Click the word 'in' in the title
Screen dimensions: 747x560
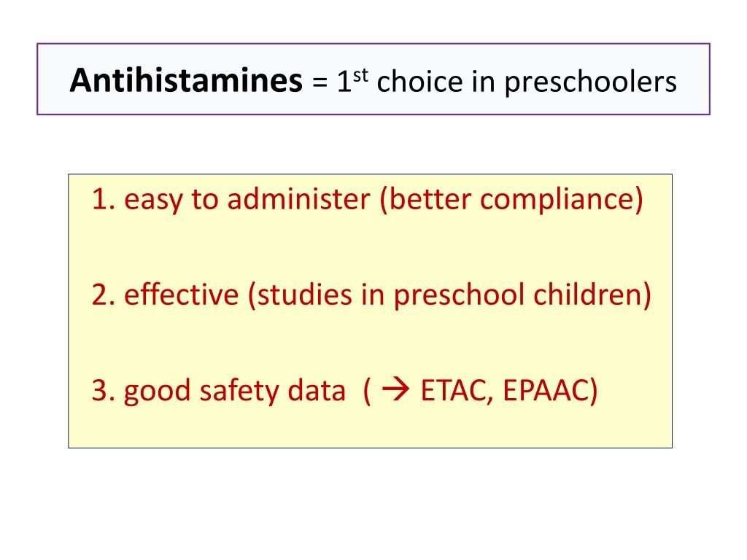pyautogui.click(x=483, y=81)
